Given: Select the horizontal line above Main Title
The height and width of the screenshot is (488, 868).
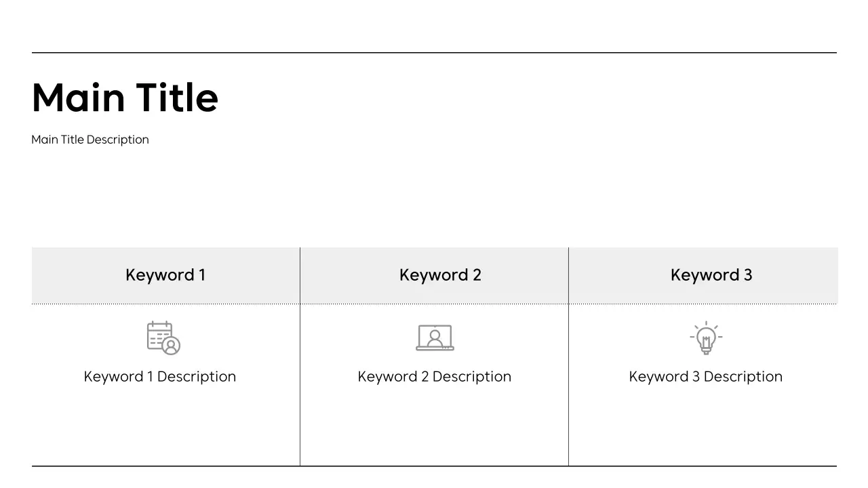Looking at the screenshot, I should [434, 52].
